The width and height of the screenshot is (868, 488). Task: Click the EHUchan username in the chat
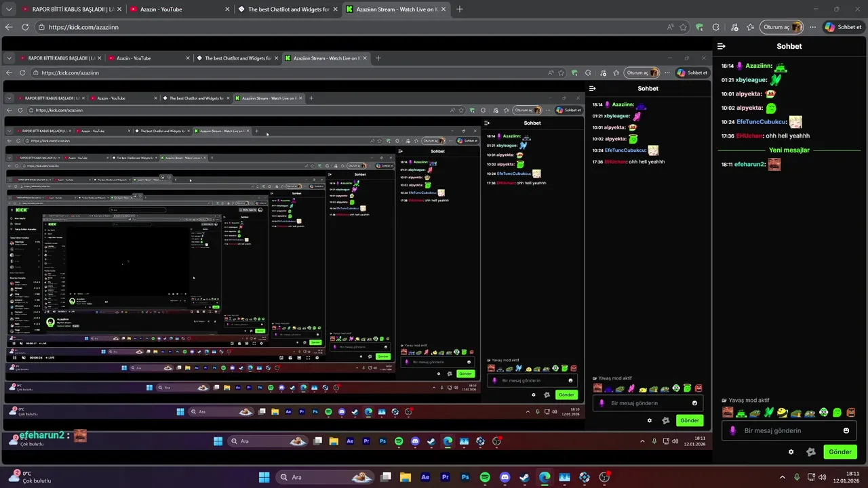pos(749,136)
